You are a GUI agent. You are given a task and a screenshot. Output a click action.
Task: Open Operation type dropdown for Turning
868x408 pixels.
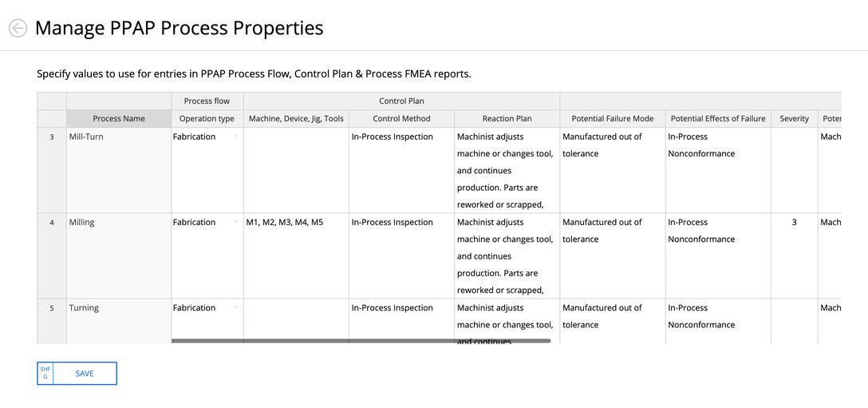(236, 308)
